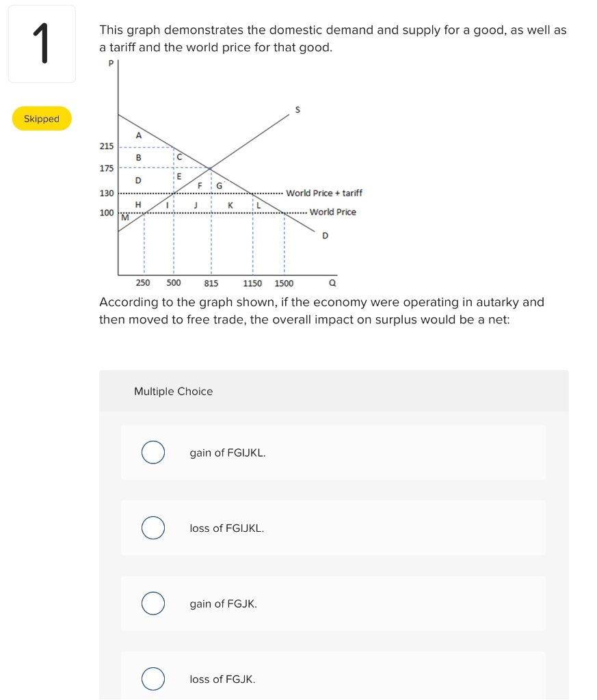The width and height of the screenshot is (597, 700).
Task: Click the question number '1' box
Action: pos(42,43)
